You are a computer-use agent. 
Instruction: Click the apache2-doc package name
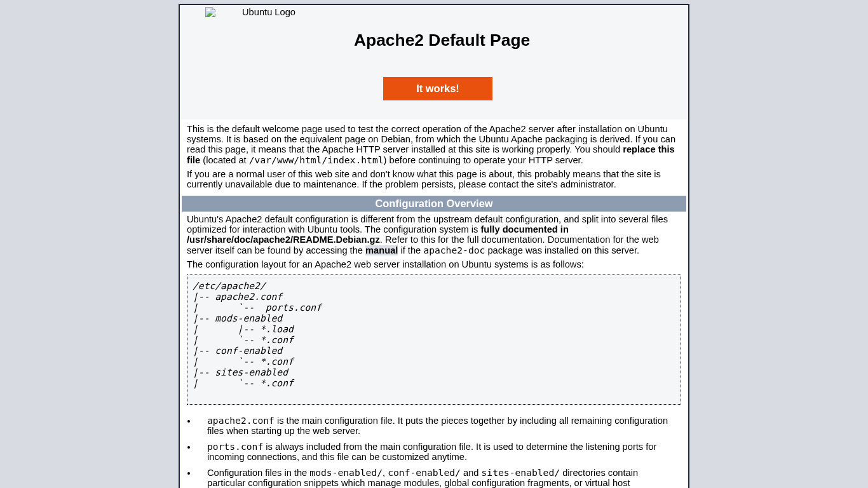[x=454, y=250]
